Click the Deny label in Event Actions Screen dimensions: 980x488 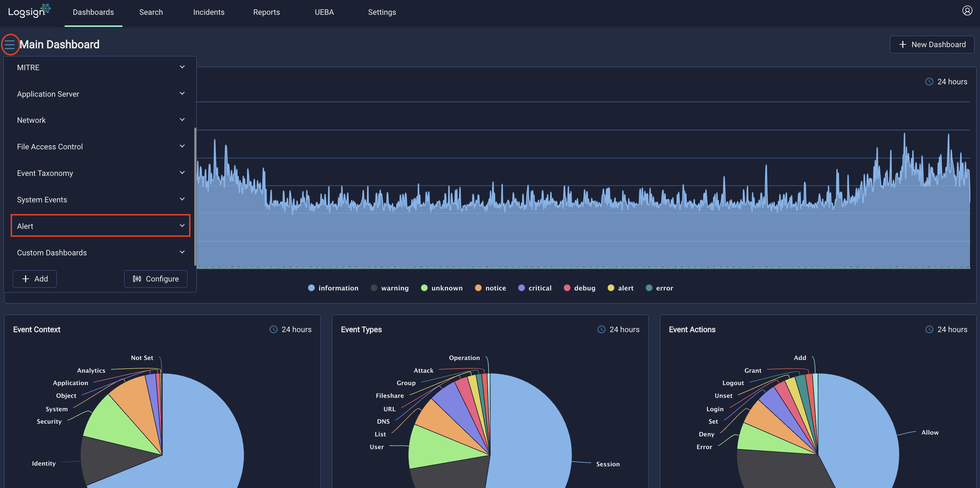707,434
